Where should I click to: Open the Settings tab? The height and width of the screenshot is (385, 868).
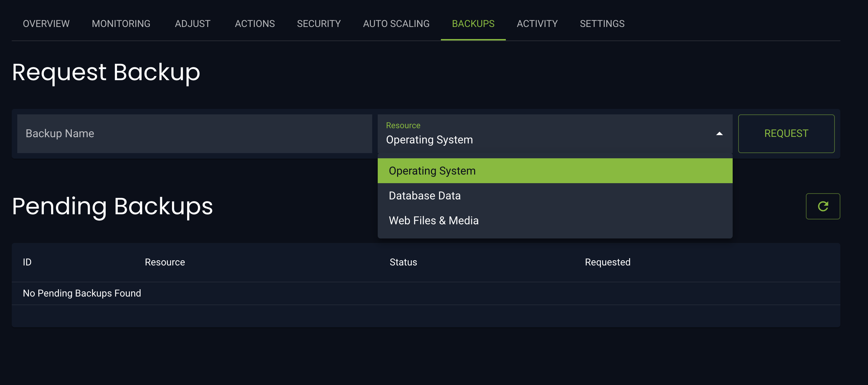[602, 24]
